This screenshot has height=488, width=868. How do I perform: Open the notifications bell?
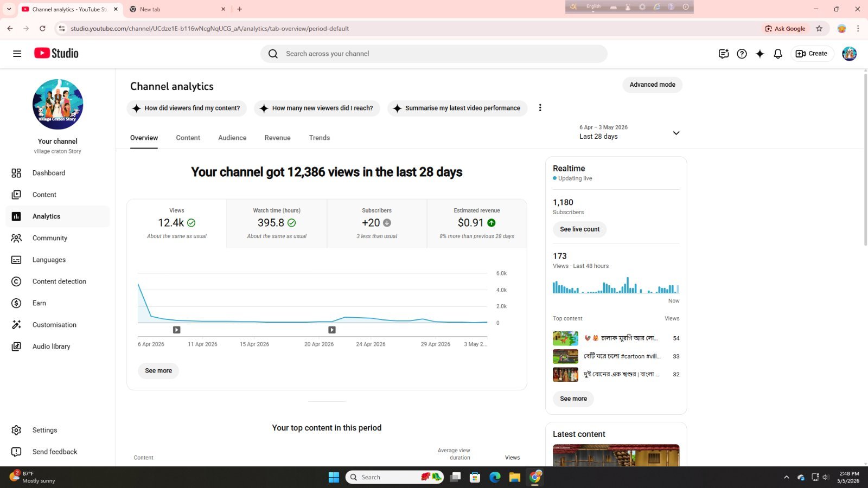(x=778, y=54)
